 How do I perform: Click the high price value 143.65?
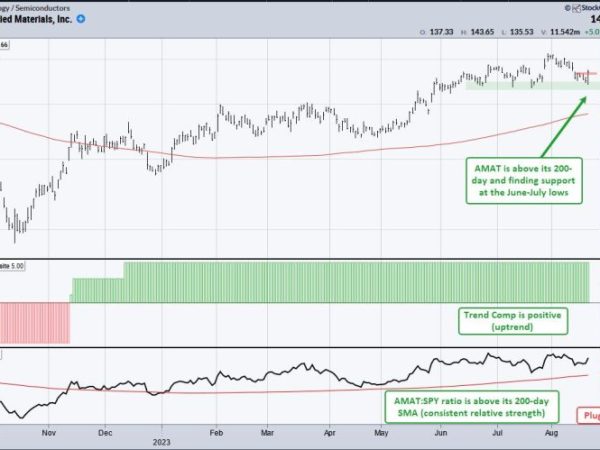coord(482,32)
